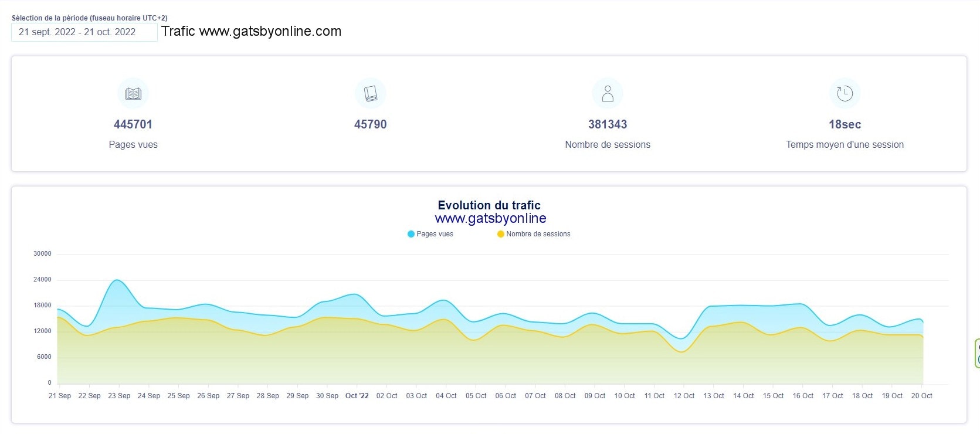Select the 381343 sessions count
This screenshot has width=980, height=434.
[608, 124]
